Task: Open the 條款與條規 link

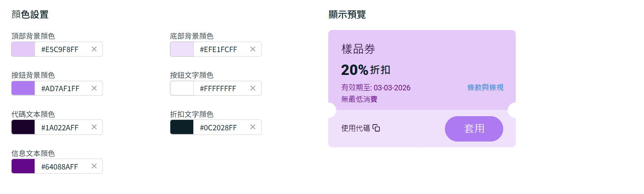Action: pos(485,87)
